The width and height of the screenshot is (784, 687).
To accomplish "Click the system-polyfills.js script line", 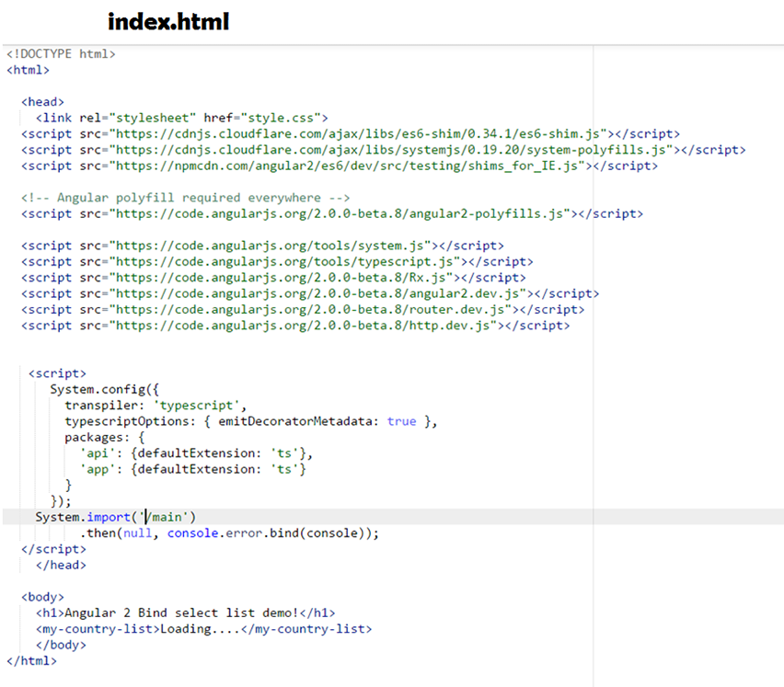I will [x=384, y=150].
